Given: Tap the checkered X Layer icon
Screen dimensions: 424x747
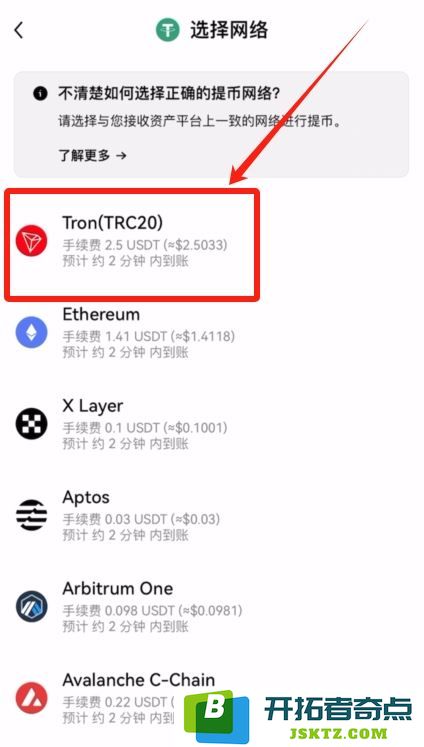Looking at the screenshot, I should click(31, 424).
